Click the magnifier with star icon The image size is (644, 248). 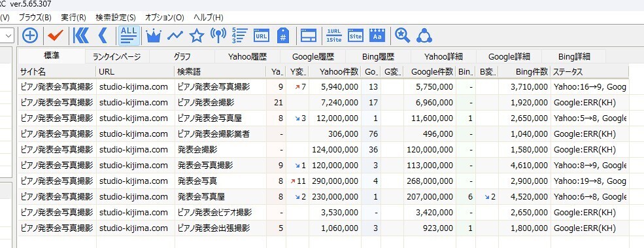click(403, 36)
